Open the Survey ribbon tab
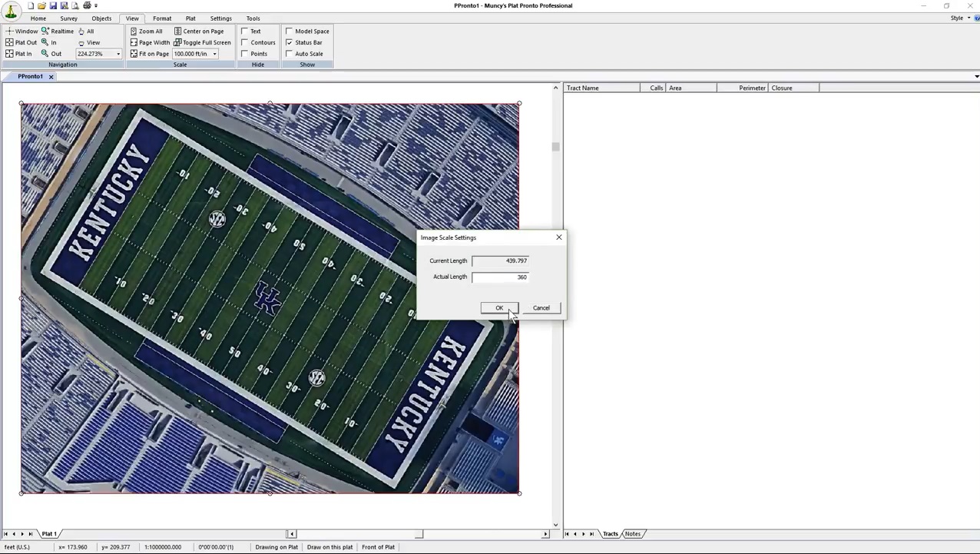Image resolution: width=980 pixels, height=554 pixels. pos(68,18)
